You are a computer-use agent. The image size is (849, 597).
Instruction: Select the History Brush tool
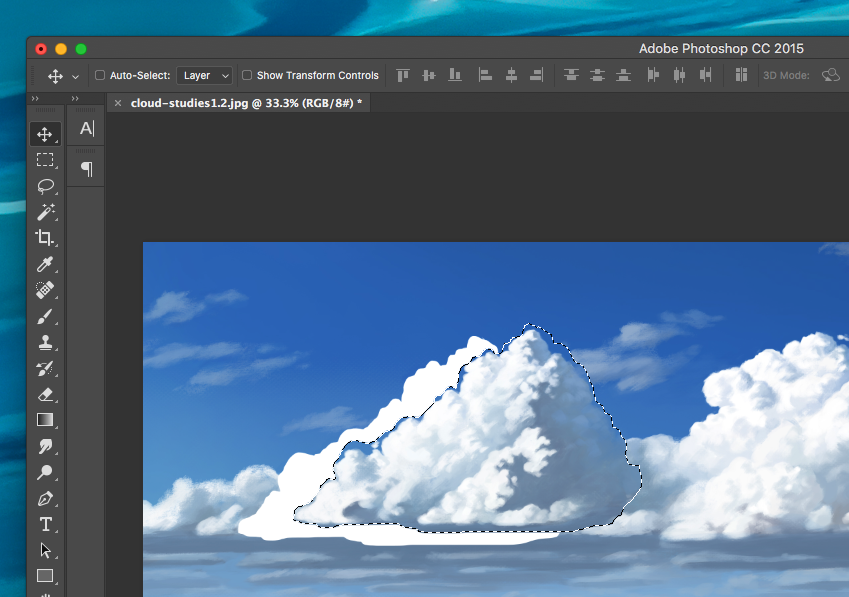tap(45, 368)
